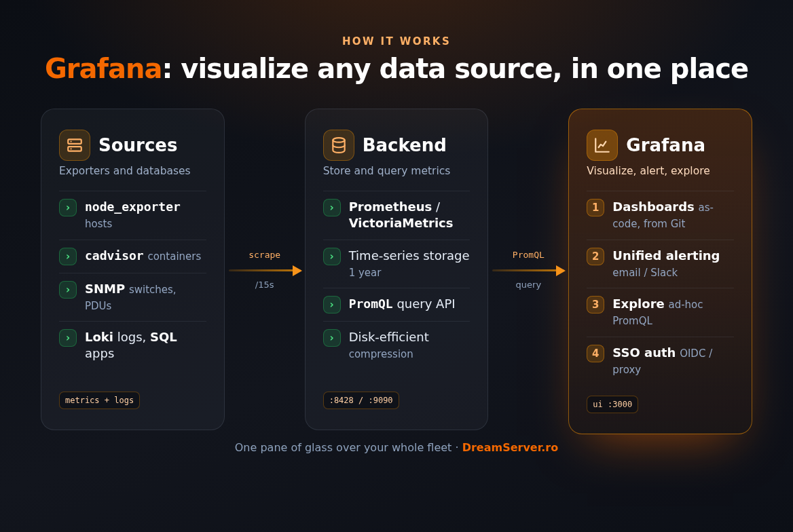Click the 'SNMP' text
Screen dimensions: 793x532
click(105, 289)
